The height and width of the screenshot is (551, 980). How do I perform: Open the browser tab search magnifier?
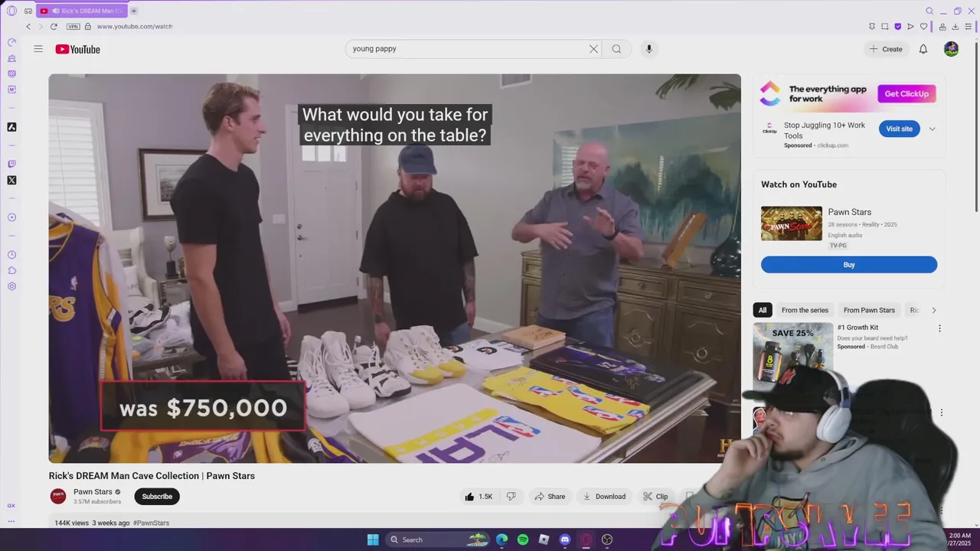[929, 11]
